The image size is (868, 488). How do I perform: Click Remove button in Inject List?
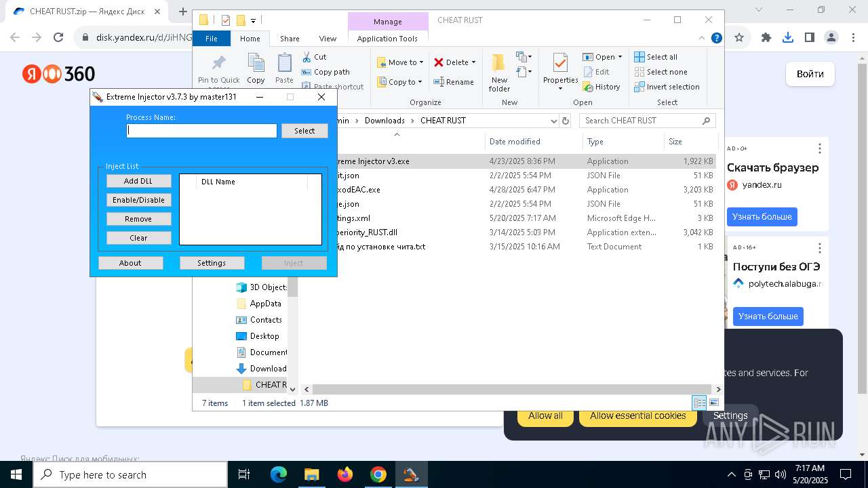(x=138, y=219)
